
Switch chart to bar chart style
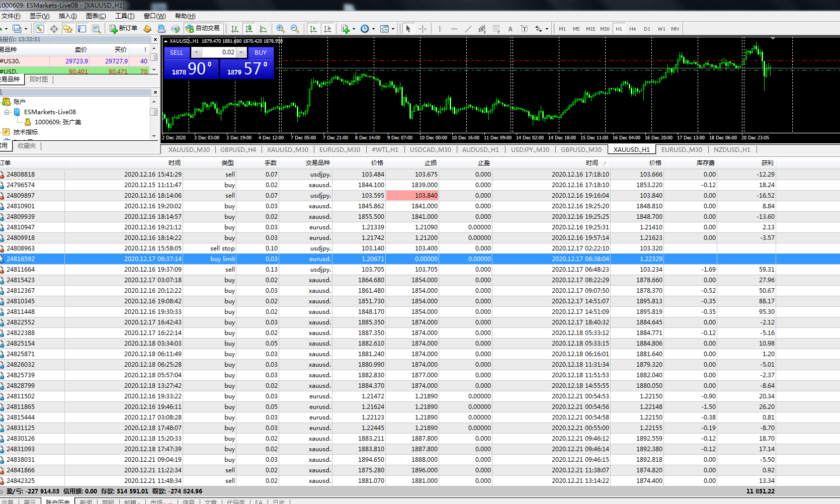(235, 29)
